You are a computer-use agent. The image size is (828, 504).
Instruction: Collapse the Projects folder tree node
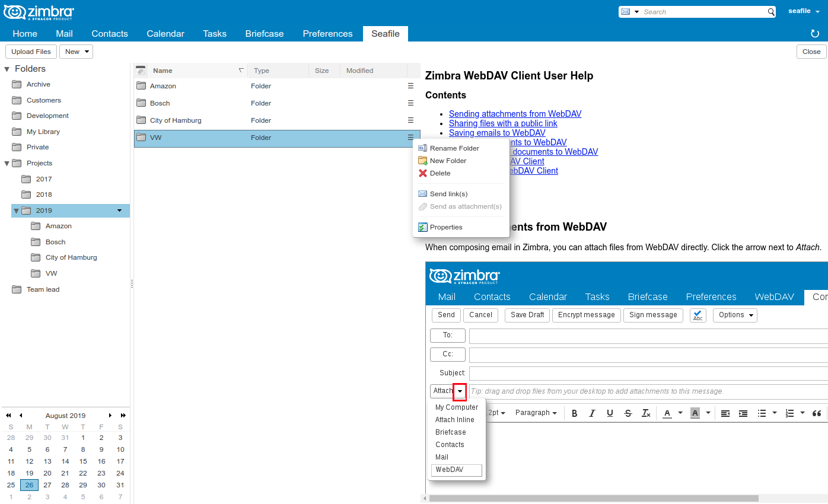click(7, 163)
